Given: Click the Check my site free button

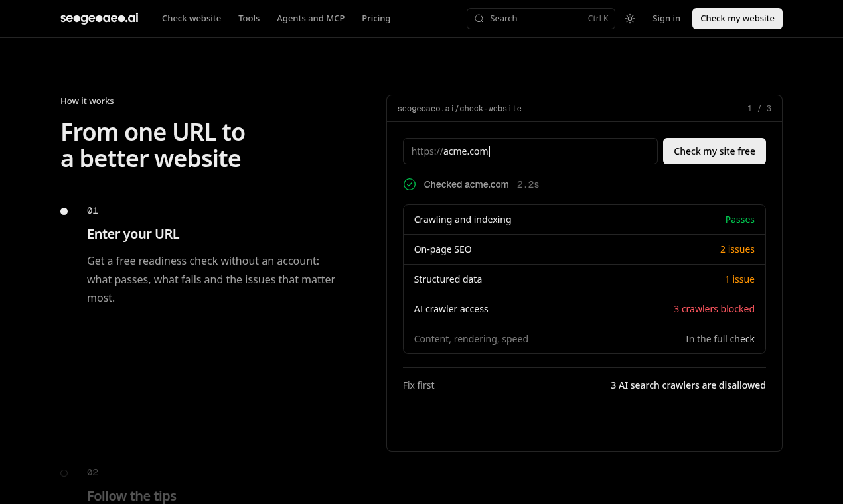Looking at the screenshot, I should pos(714,151).
